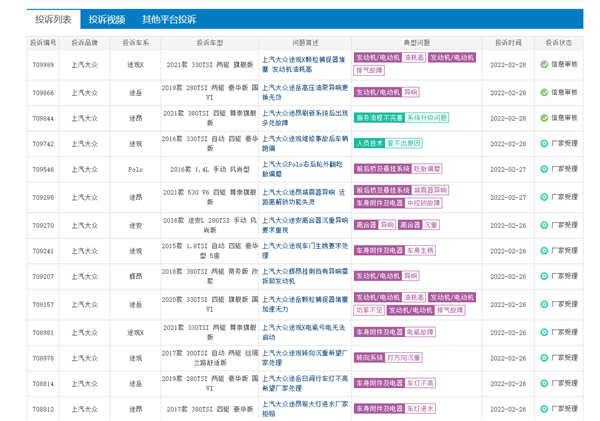The width and height of the screenshot is (600, 421).
Task: Open complaint link 上汽大众途观车门生锈要求处理
Action: point(305,251)
